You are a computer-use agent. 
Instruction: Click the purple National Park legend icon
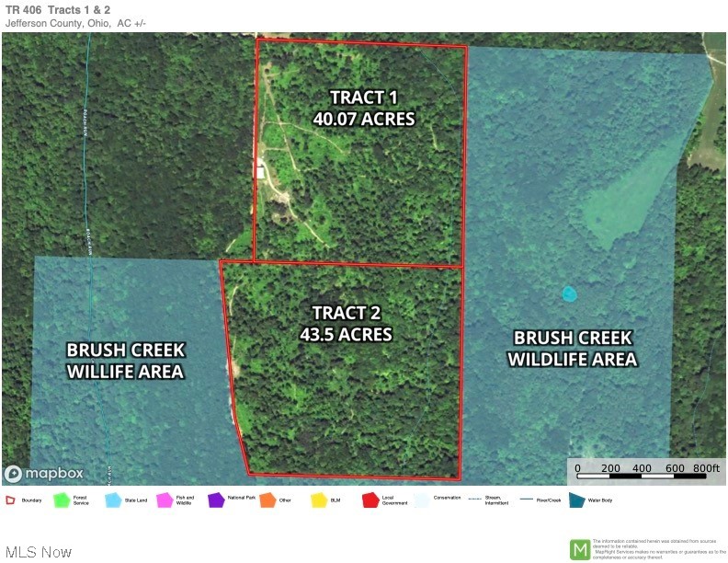(216, 500)
